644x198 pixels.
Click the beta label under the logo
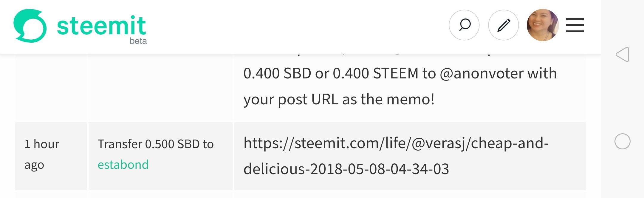pos(138,41)
